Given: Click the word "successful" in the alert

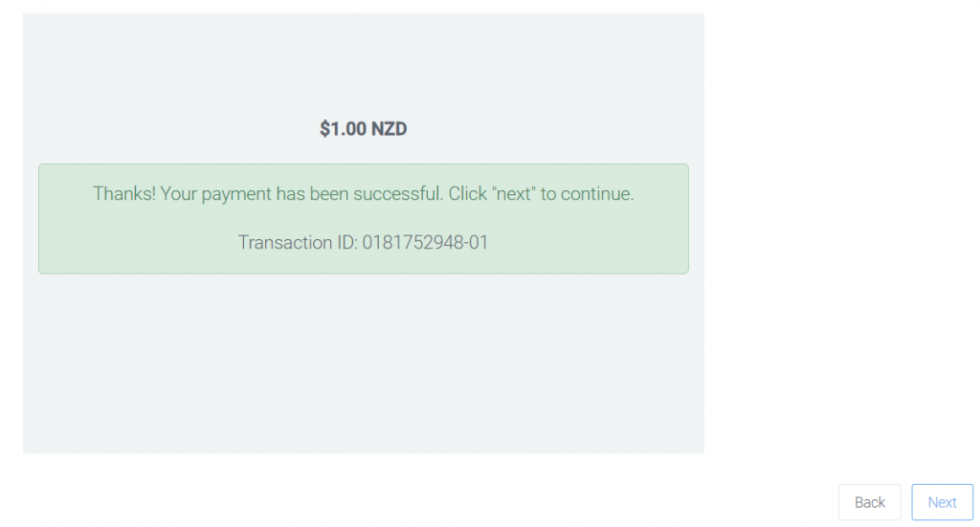Looking at the screenshot, I should [x=397, y=193].
